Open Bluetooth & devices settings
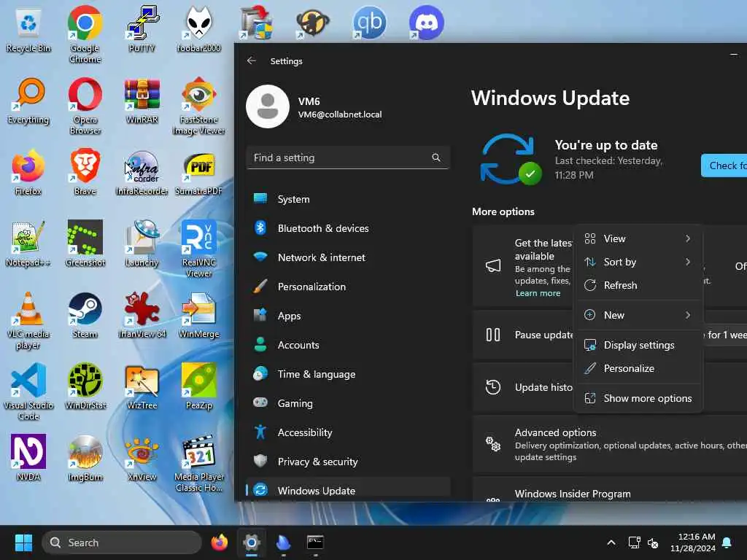This screenshot has width=747, height=560. click(348, 228)
